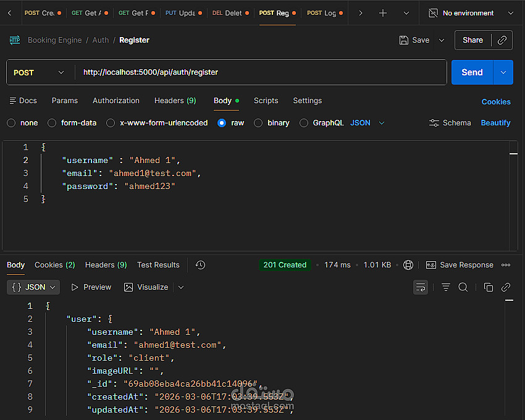
Task: Copy the response body using copy icon
Action: [489, 287]
